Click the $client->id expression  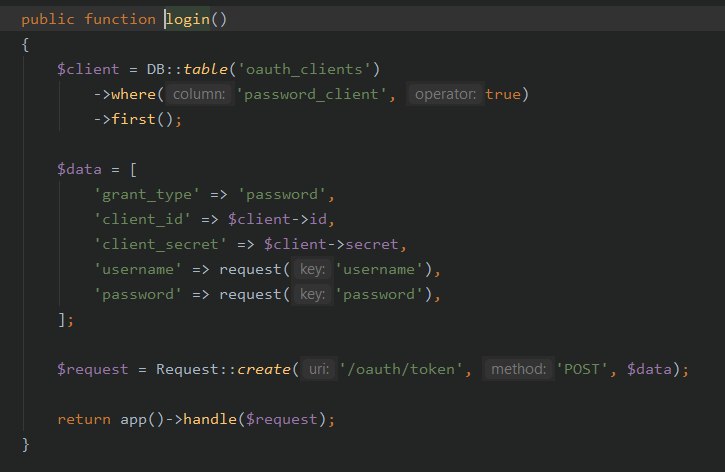[277, 219]
